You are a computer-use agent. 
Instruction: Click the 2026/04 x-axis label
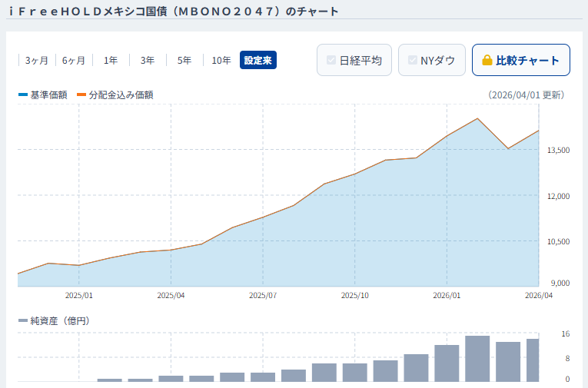click(539, 295)
